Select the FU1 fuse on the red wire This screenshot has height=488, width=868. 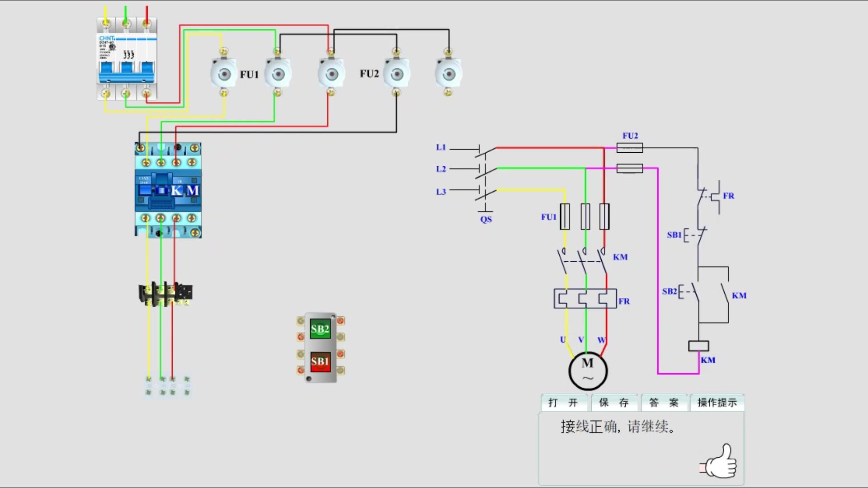(331, 74)
